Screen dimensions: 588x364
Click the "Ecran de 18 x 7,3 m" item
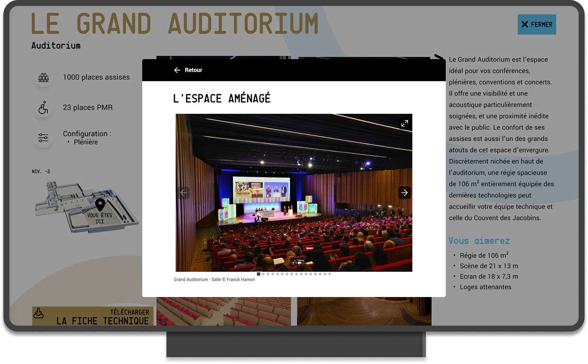click(489, 276)
